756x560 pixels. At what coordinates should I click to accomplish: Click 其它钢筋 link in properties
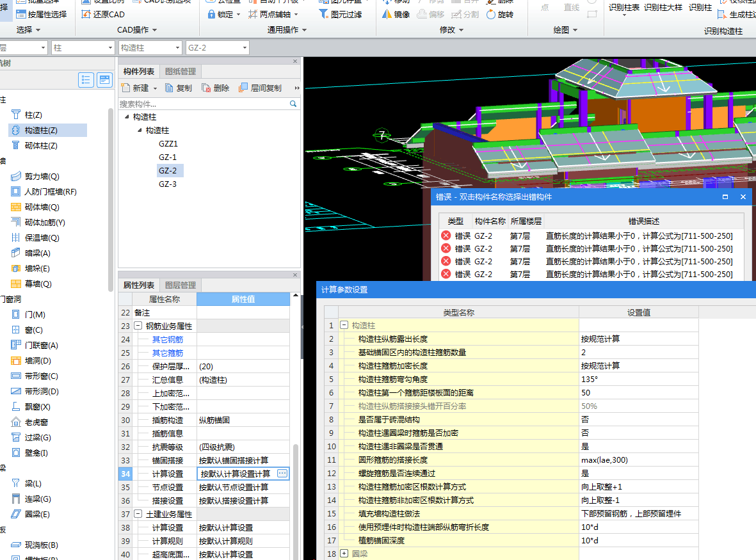(168, 340)
